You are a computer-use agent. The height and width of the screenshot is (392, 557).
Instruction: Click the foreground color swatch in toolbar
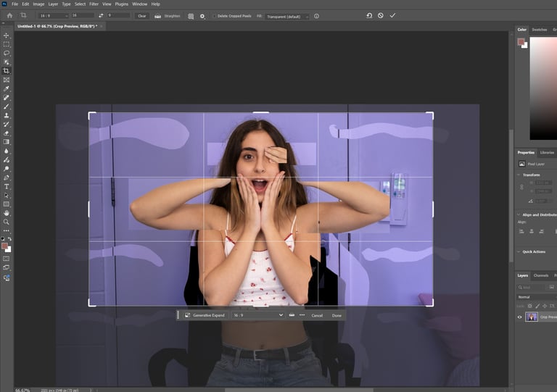[5, 246]
